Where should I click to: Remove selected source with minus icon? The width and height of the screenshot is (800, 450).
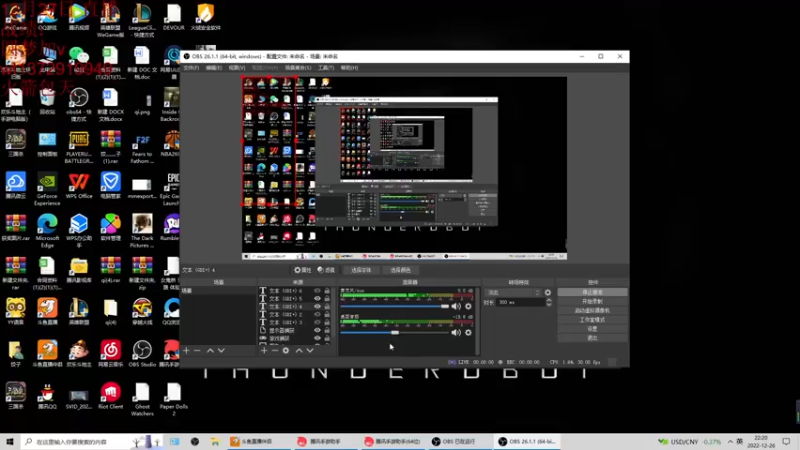[275, 351]
